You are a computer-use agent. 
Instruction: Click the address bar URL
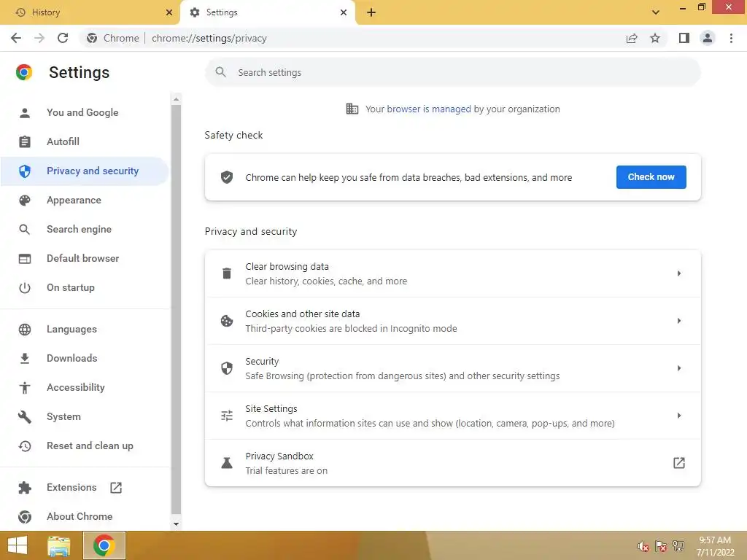[x=209, y=38]
